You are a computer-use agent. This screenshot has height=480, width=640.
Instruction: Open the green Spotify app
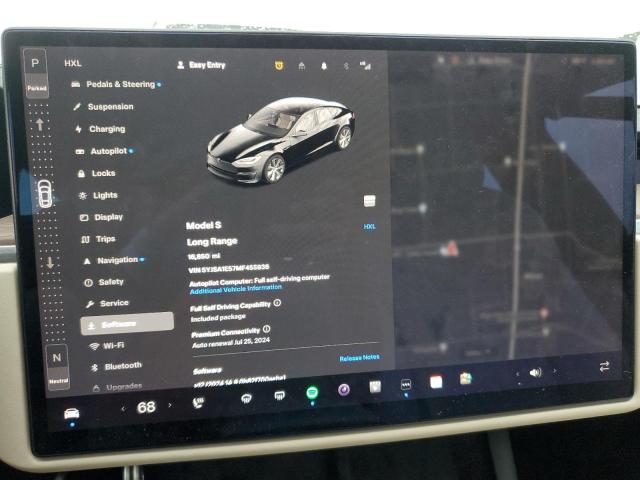pos(312,392)
